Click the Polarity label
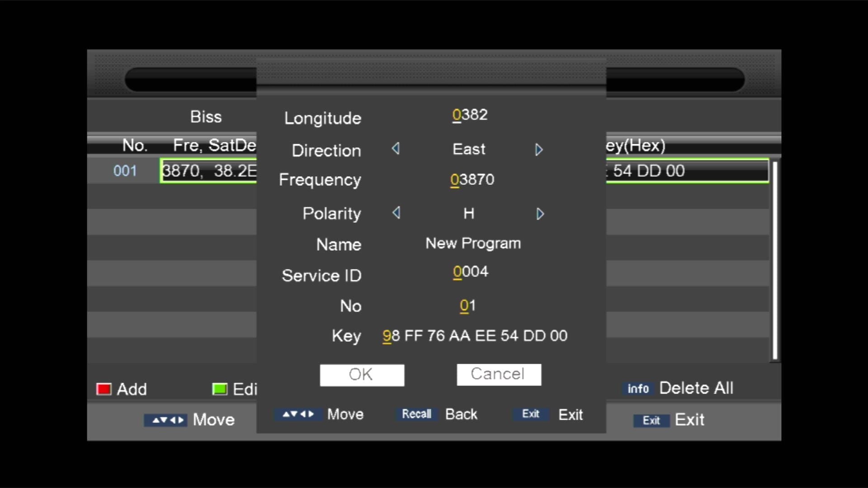Screen dimensions: 868x488 point(332,214)
